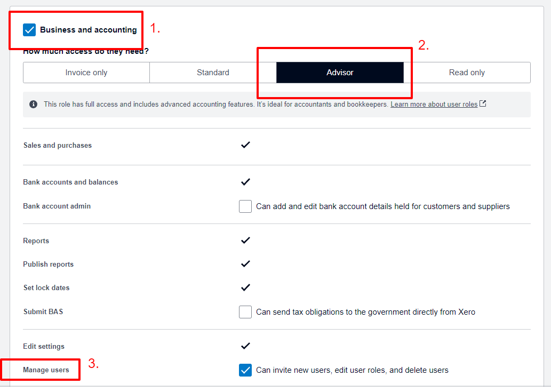Choose the Standard access level
The image size is (551, 392).
pyautogui.click(x=213, y=73)
